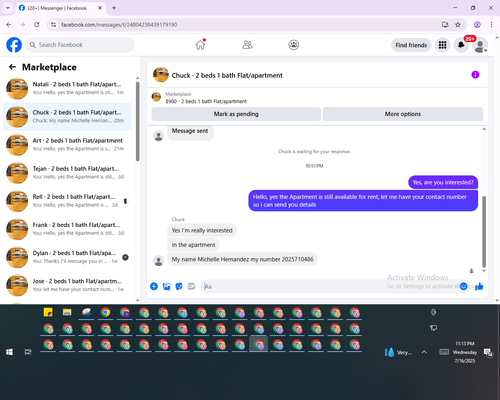Screen dimensions: 500x400
Task: Click the message with Michelle Hernandez number
Action: 242,259
